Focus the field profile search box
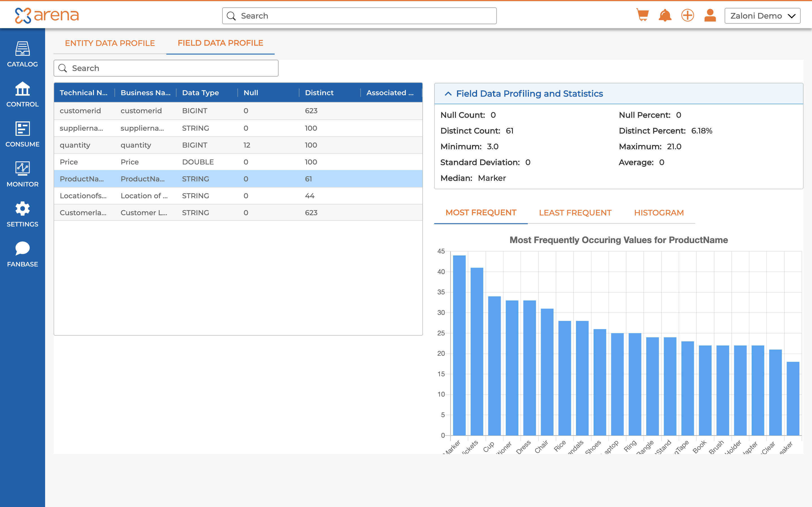This screenshot has height=507, width=812. [x=166, y=68]
